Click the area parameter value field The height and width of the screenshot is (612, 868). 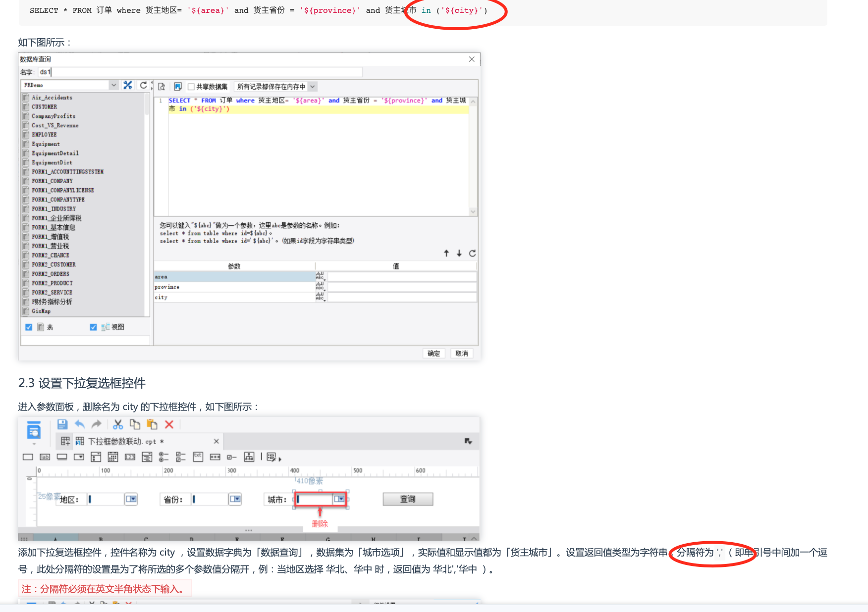point(402,277)
